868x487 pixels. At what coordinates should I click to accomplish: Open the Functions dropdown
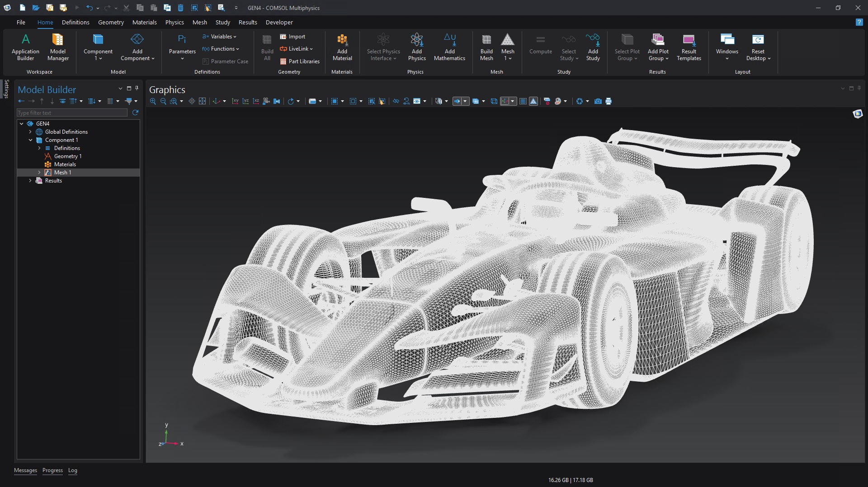(x=221, y=49)
